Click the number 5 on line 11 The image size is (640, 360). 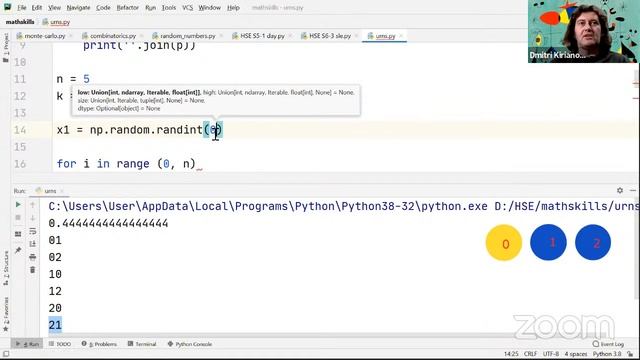[86, 79]
